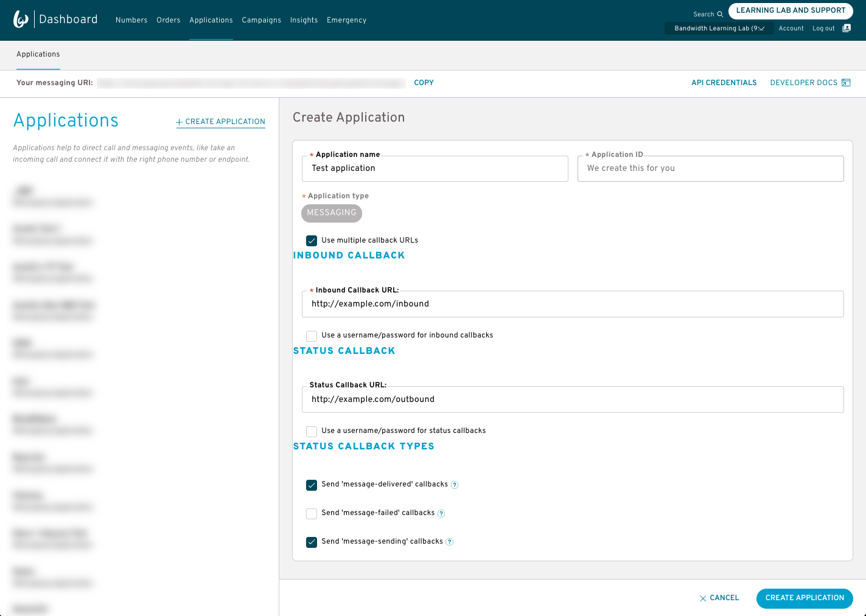
Task: Click the Log out link
Action: [823, 29]
